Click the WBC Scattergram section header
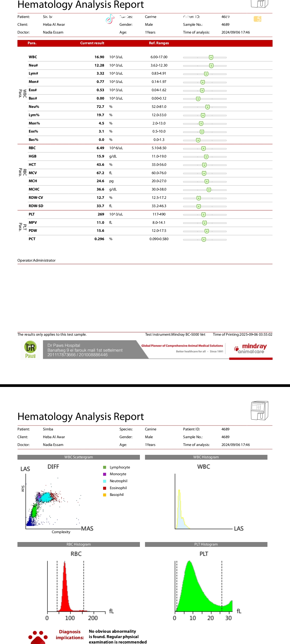This screenshot has height=644, width=290. coord(79,457)
